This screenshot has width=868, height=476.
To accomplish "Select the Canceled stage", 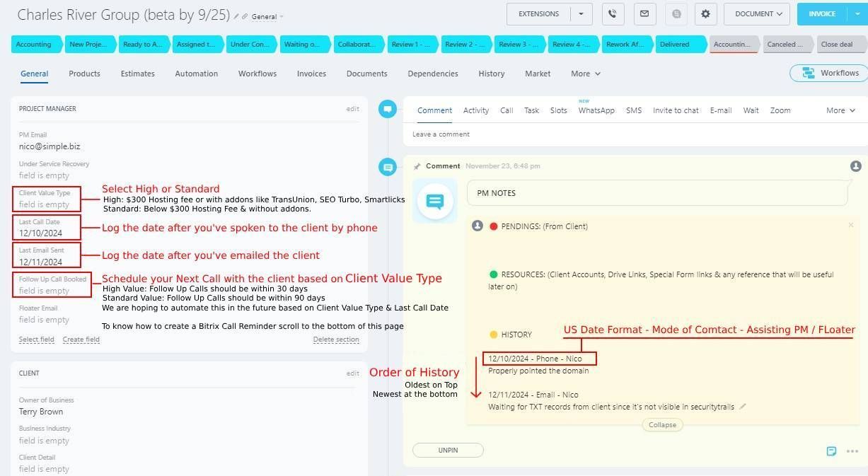I will coord(788,44).
